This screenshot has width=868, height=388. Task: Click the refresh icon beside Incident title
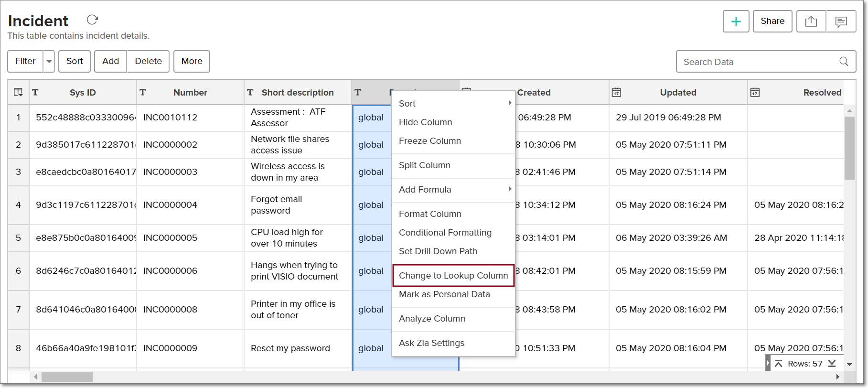92,20
